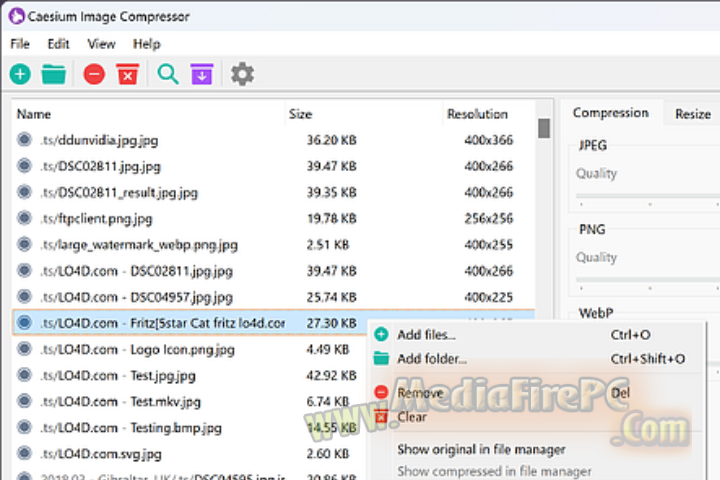The width and height of the screenshot is (720, 480).
Task: Click the 19.78 KB size cell
Action: click(x=332, y=218)
